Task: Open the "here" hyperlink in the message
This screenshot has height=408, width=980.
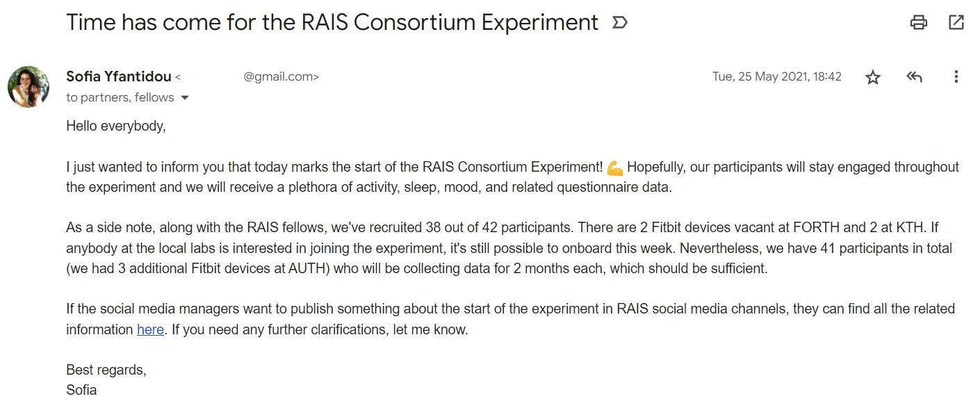Action: [150, 329]
